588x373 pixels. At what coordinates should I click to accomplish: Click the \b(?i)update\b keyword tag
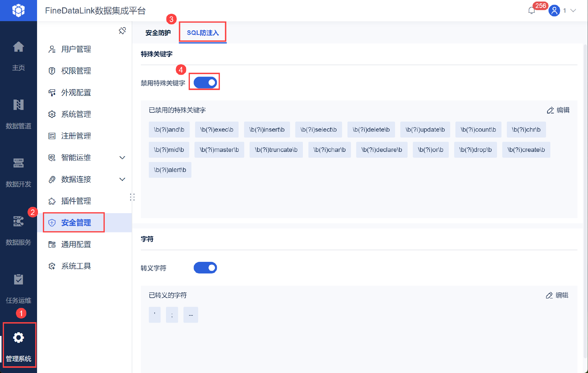[x=425, y=130]
